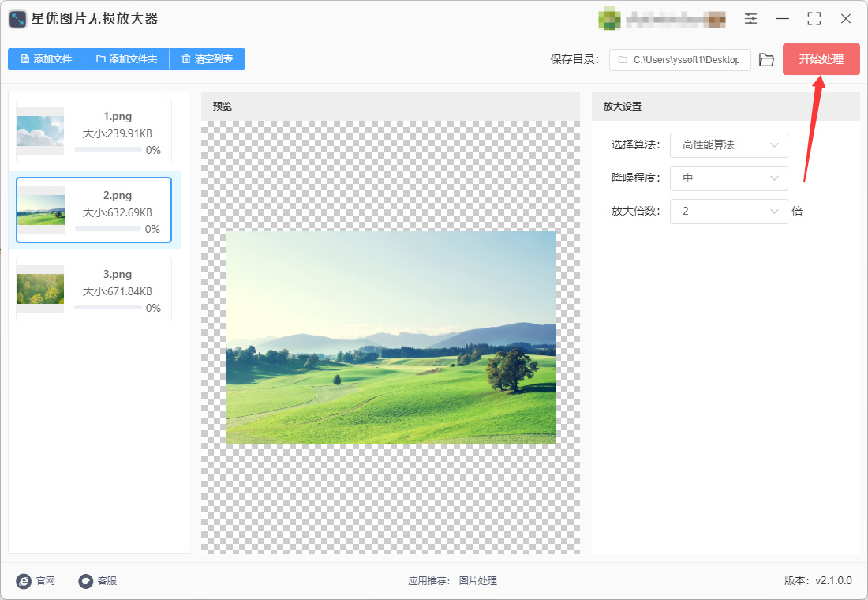Click the 2.png file name
This screenshot has height=600, width=868.
point(118,195)
